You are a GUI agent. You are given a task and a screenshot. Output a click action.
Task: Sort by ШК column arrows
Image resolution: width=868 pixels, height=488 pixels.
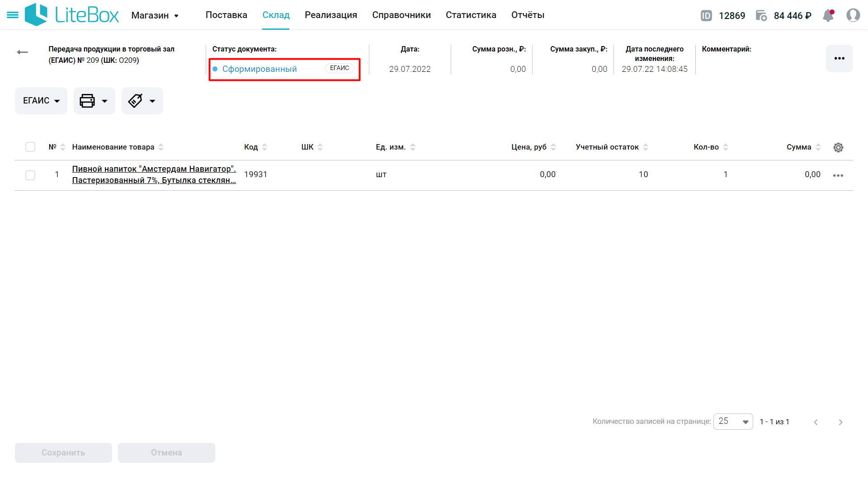(x=320, y=147)
